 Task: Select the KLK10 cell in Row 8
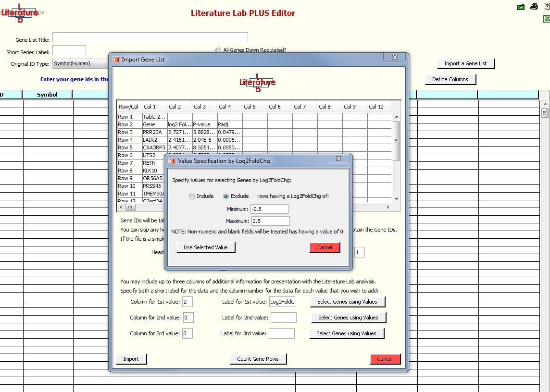click(x=153, y=171)
